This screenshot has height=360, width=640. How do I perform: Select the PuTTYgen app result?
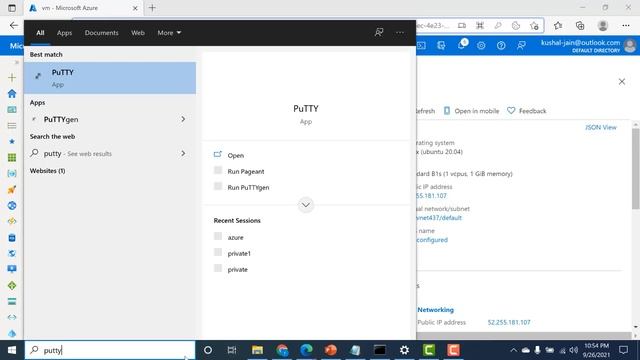[61, 120]
